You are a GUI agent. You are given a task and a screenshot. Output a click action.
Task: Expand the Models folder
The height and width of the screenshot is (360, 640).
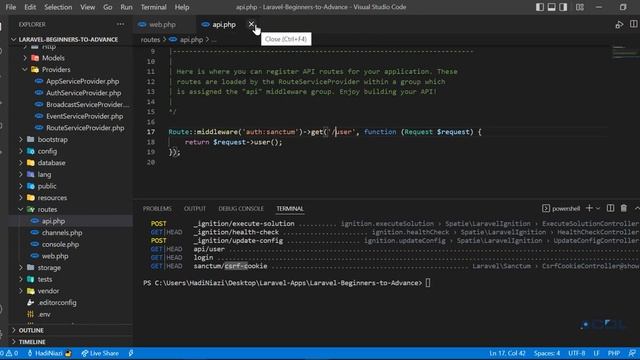tap(53, 58)
